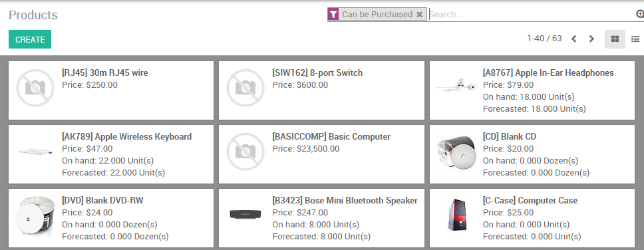
Task: Click the 1-40 / 63 pager counter
Action: (x=545, y=39)
